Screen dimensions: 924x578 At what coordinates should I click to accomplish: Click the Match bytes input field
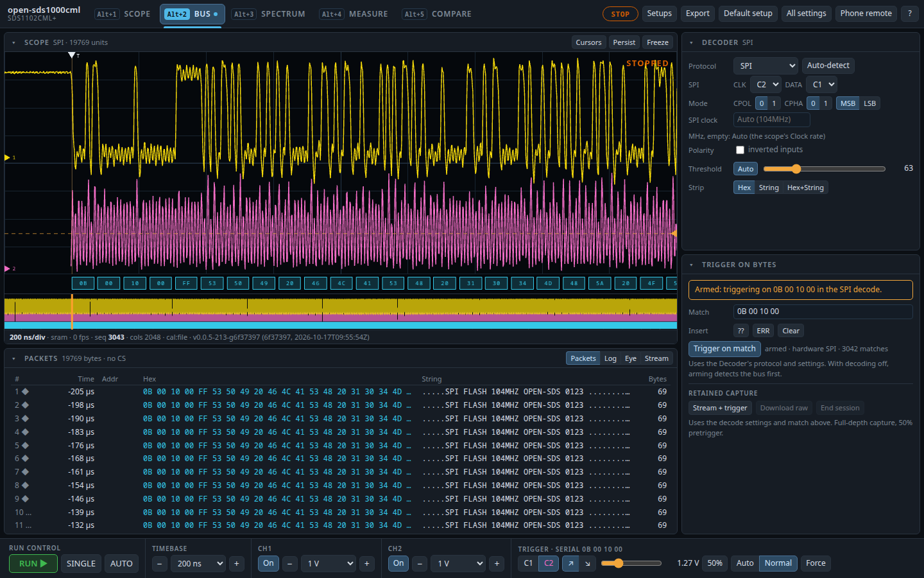coord(823,311)
